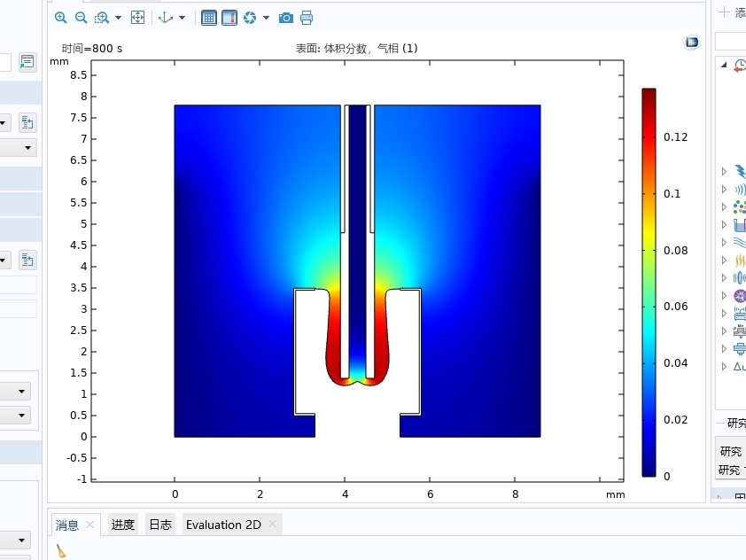Click the colored dots chemical species icon
Screen dimensions: 746x560
740,207
